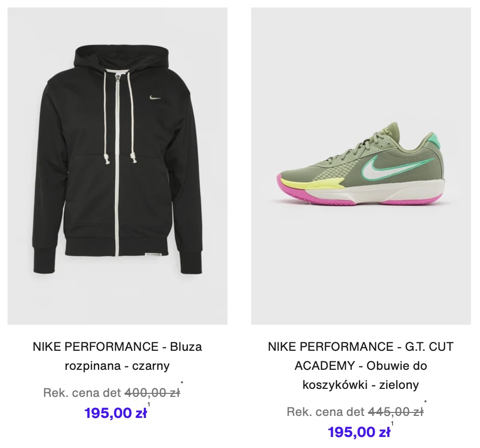Open the Bluza rozpinana - czarny product title

coord(118,356)
